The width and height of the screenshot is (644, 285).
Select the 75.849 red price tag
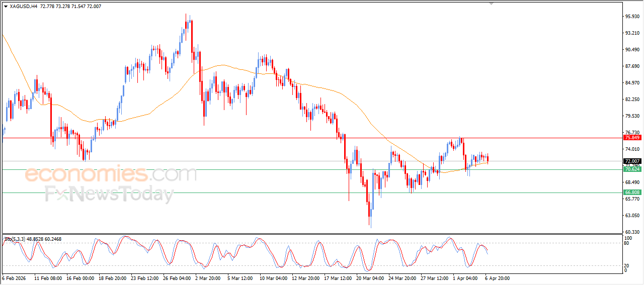point(632,138)
